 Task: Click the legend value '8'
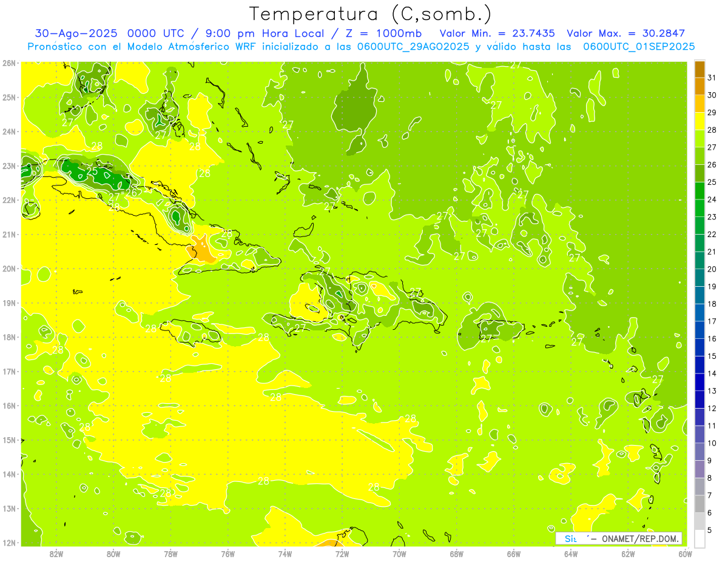tap(710, 478)
